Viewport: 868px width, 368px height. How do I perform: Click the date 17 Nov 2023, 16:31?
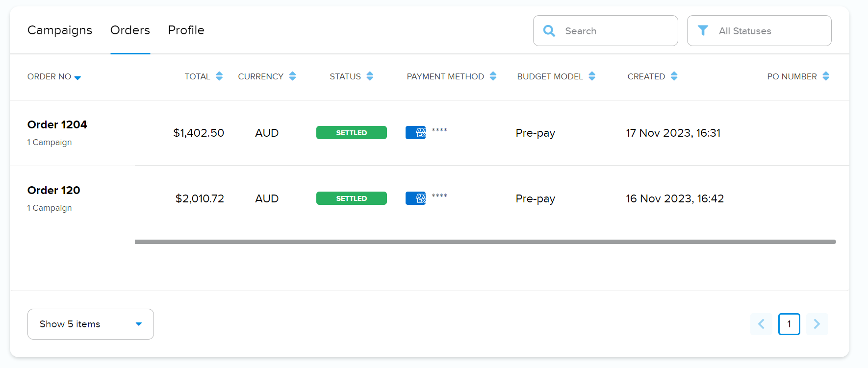point(673,133)
